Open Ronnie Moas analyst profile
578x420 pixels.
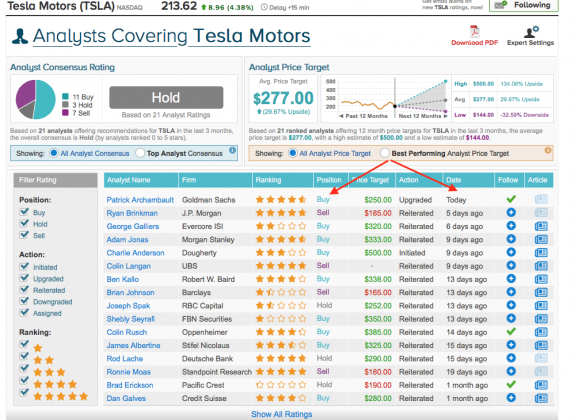pyautogui.click(x=129, y=372)
